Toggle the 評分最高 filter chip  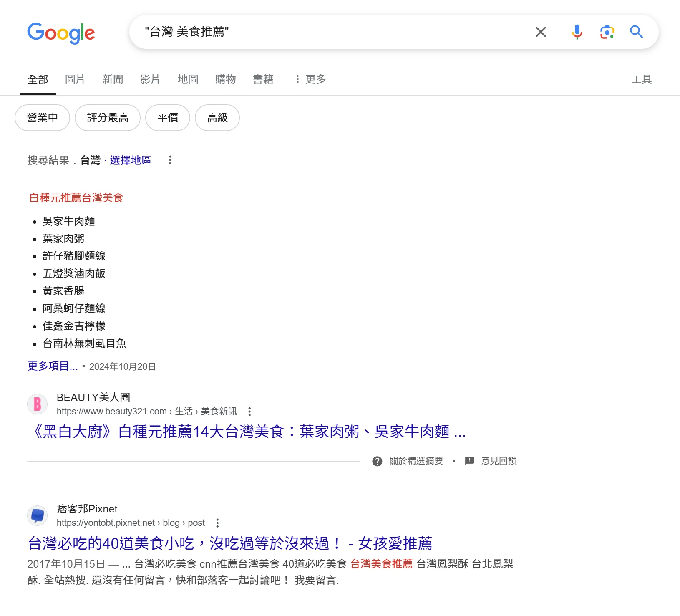(x=108, y=118)
